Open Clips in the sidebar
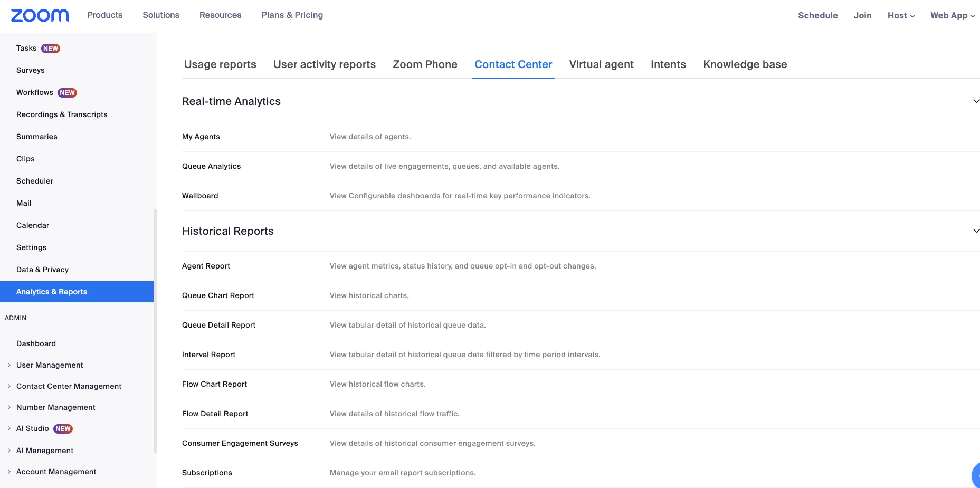 pos(25,159)
